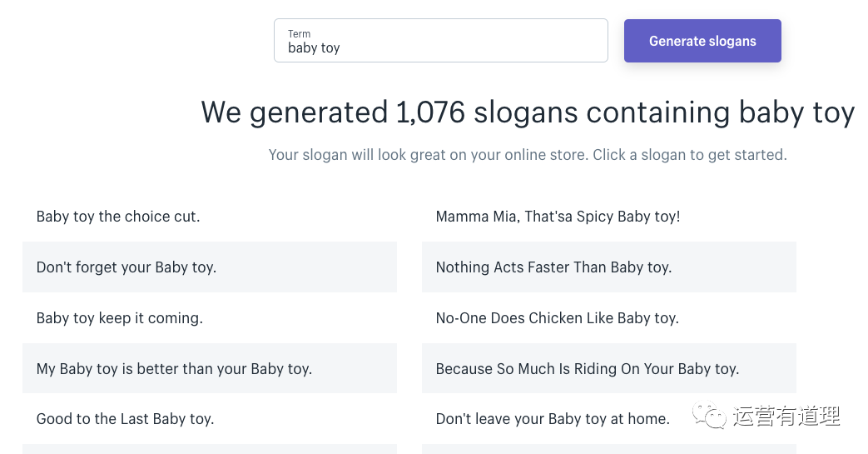This screenshot has width=868, height=454.
Task: Click partially visible slogan row at bottom left
Action: coord(210,449)
